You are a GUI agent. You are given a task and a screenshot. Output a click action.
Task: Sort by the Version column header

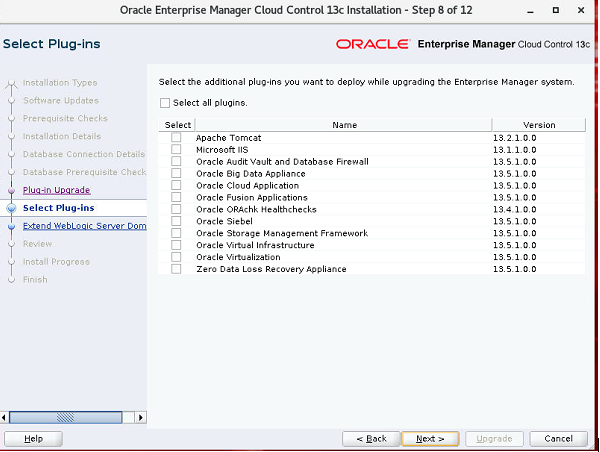[x=538, y=125]
